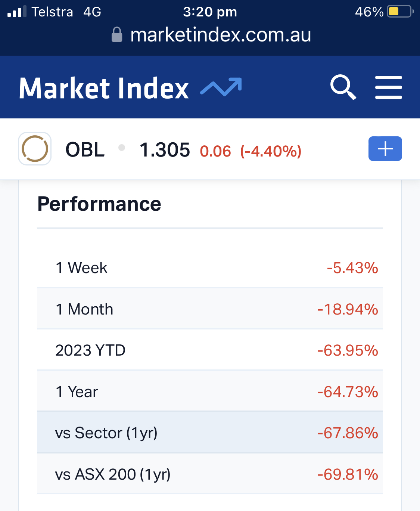420x511 pixels.
Task: Tap the -4.40% price change
Action: pyautogui.click(x=270, y=151)
